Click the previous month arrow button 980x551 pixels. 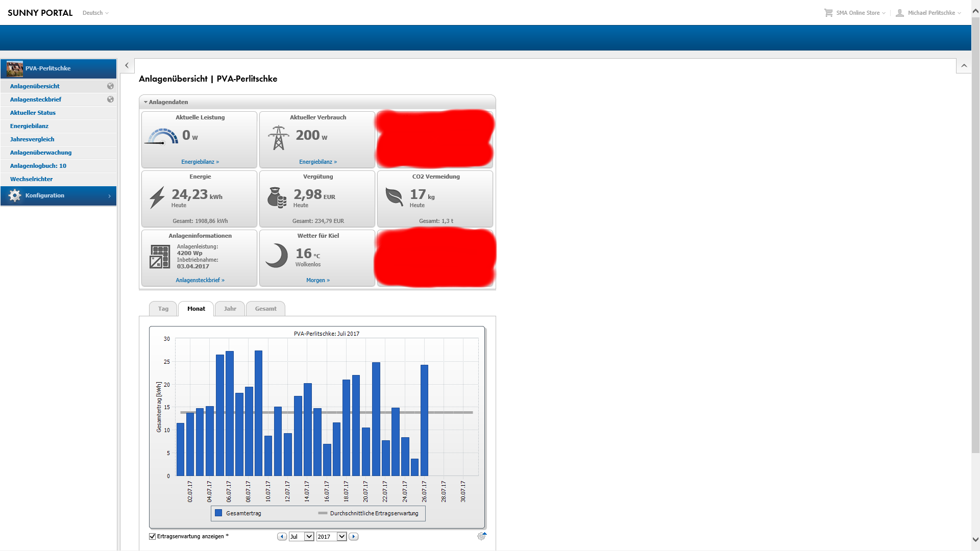point(282,537)
